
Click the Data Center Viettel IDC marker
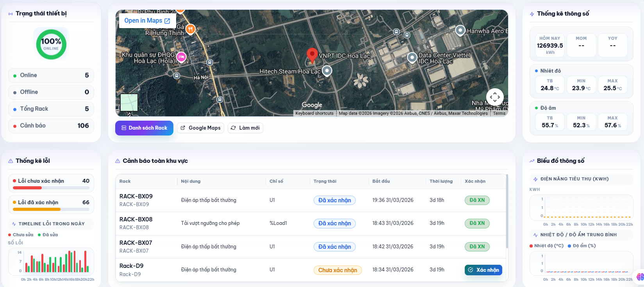pyautogui.click(x=412, y=58)
